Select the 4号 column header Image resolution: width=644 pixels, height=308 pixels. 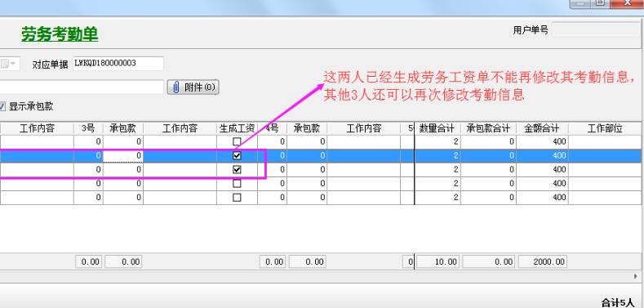273,129
